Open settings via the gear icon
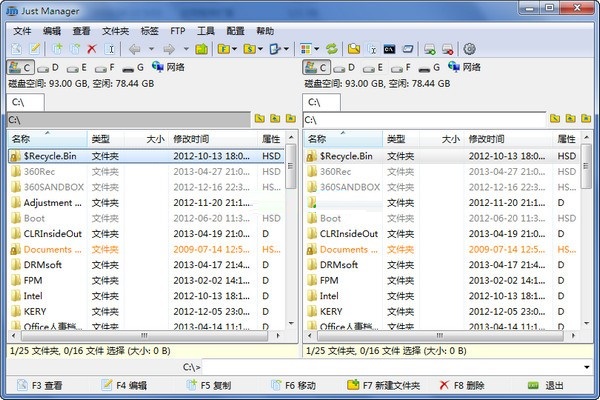The image size is (600, 400). pyautogui.click(x=470, y=49)
